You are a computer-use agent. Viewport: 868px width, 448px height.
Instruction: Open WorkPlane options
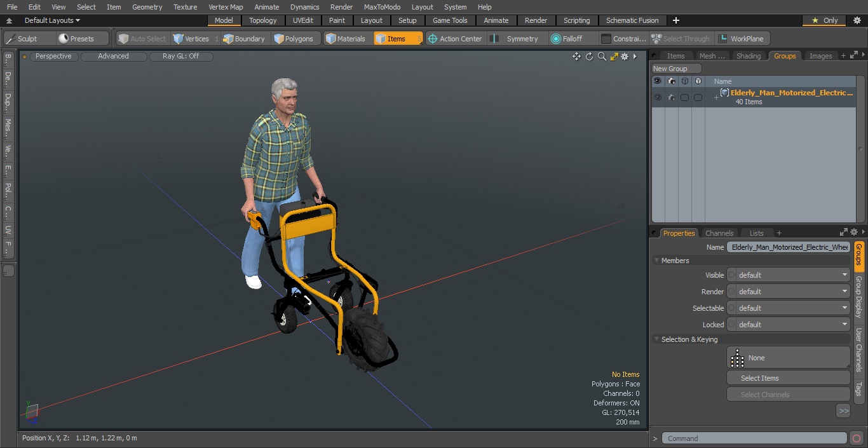742,39
